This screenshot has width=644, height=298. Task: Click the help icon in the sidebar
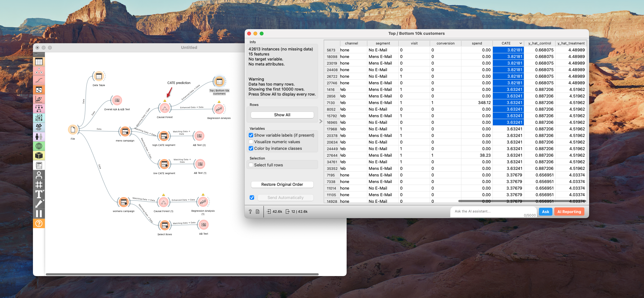[39, 223]
